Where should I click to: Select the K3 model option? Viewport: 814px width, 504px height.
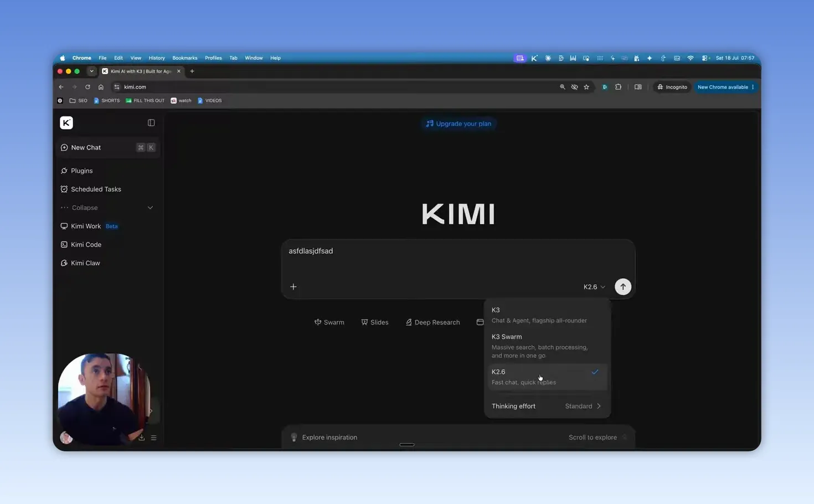coord(547,315)
